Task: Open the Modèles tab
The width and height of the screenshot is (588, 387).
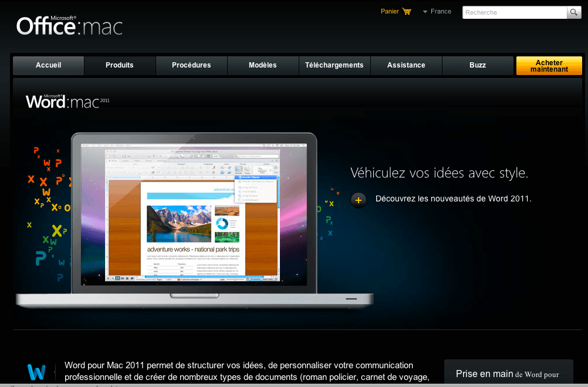Action: pyautogui.click(x=263, y=65)
